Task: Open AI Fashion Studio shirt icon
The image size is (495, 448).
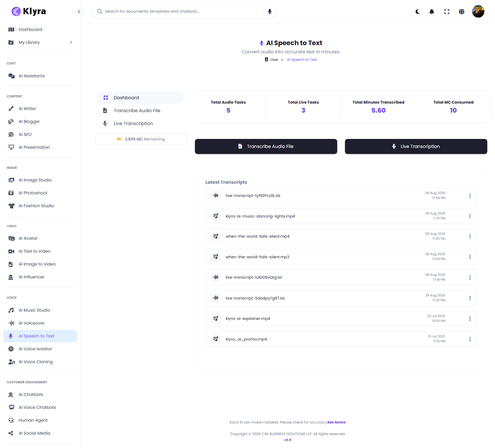Action: 11,206
